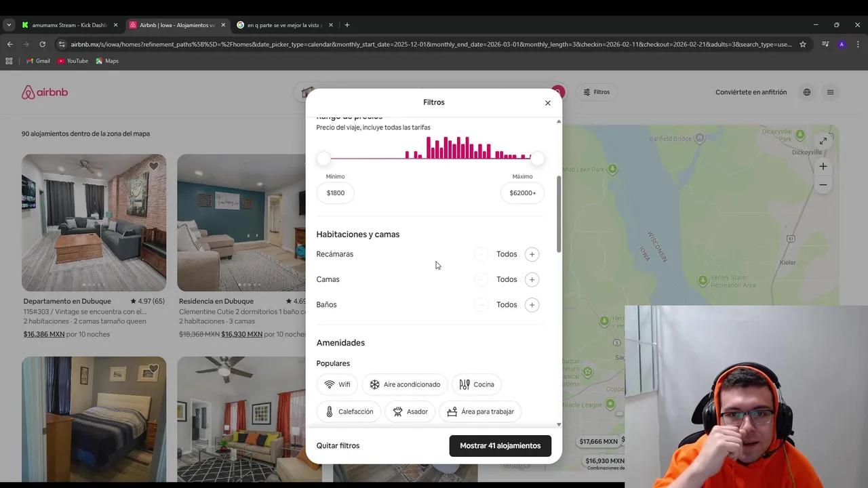This screenshot has width=868, height=488.
Task: Open the Filtros button in header
Action: [x=597, y=92]
